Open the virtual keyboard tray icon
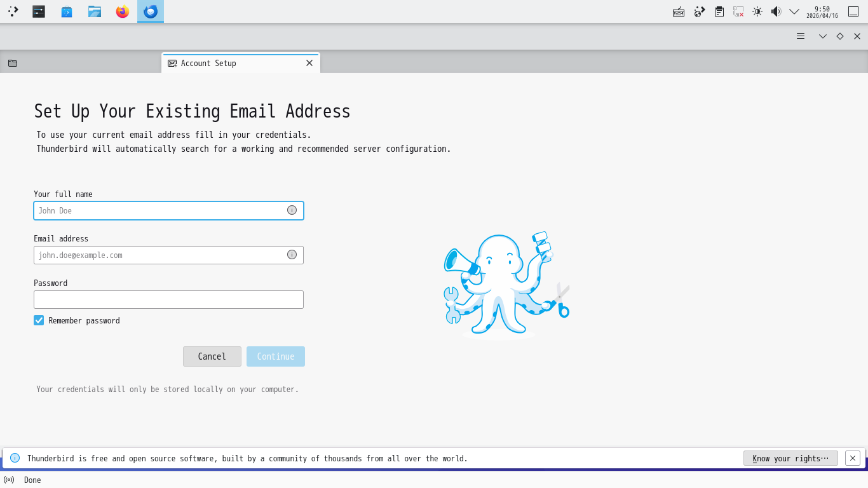 pos(679,11)
